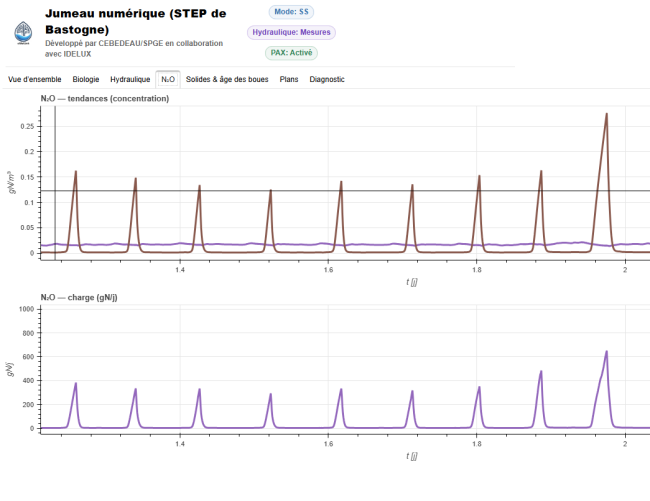
Task: Click the Jumeau numérique page title
Action: [135, 20]
